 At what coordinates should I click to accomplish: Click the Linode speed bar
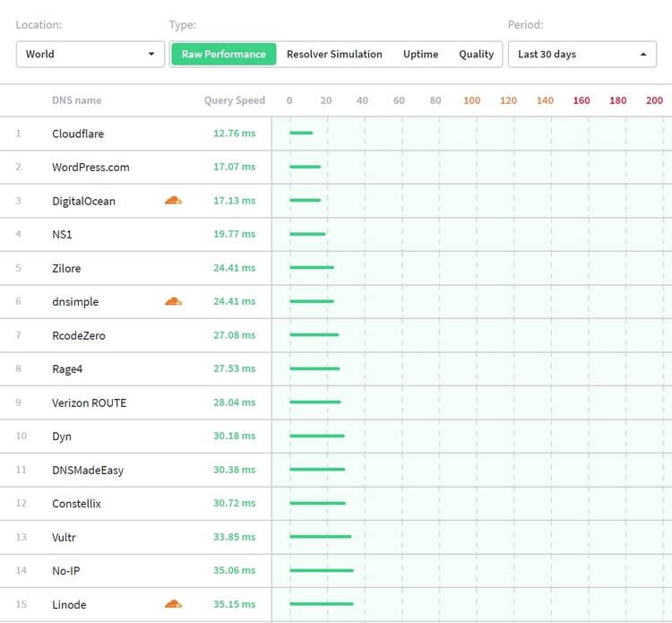tap(322, 604)
